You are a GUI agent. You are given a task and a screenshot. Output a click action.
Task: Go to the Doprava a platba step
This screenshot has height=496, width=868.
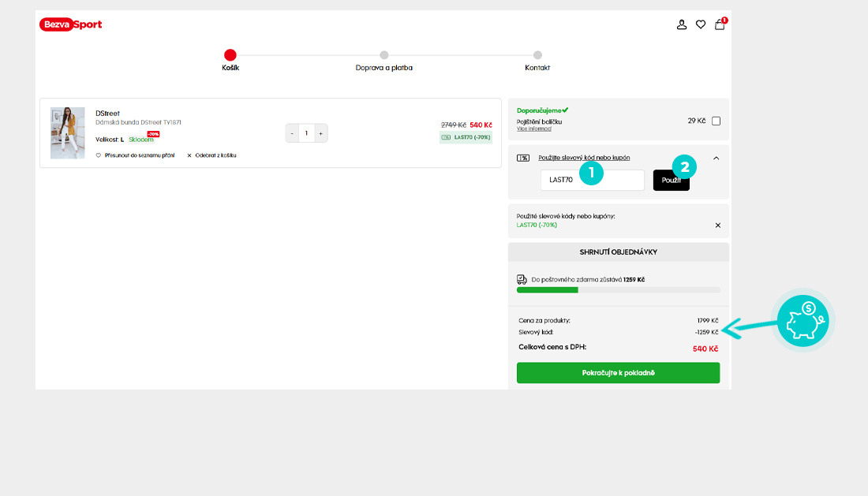(383, 55)
